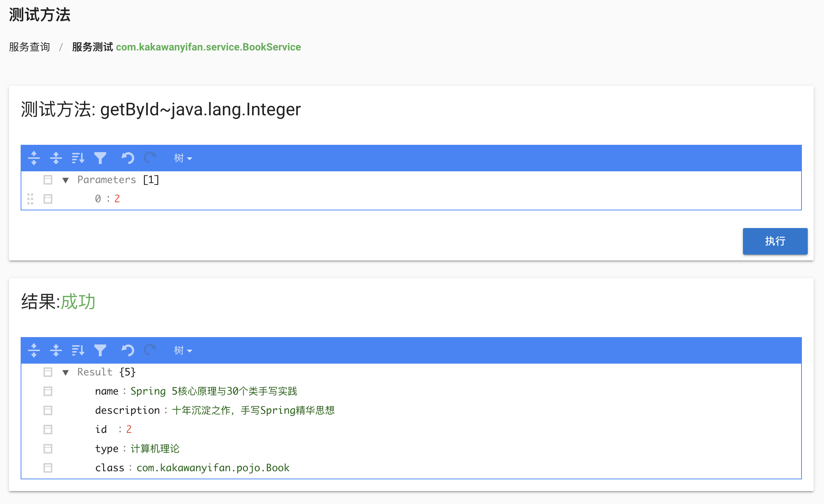Open filter tool in Parameters editor
824x504 pixels.
[100, 158]
